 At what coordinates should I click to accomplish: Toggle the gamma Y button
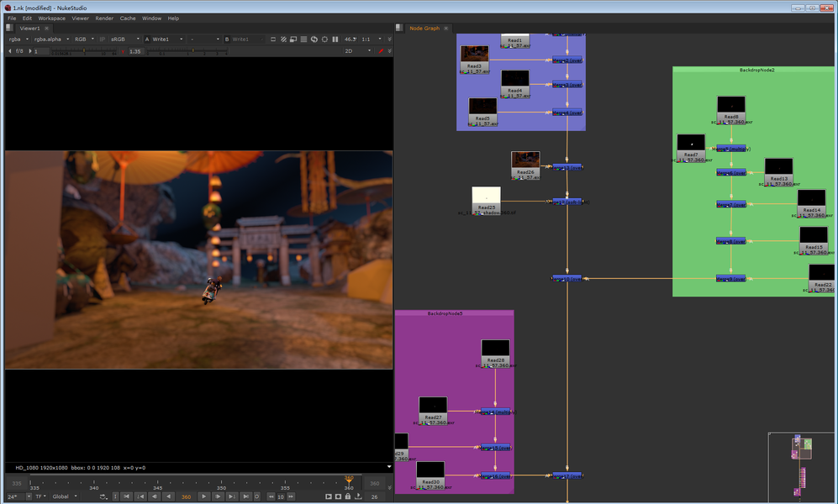tap(123, 51)
